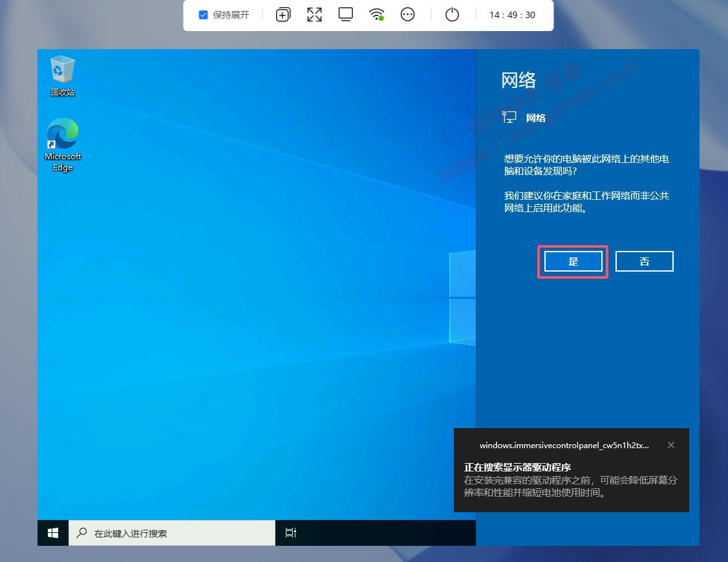Select the Microsoft Edge desktop shortcut
Viewport: 728px width, 562px height.
(63, 145)
